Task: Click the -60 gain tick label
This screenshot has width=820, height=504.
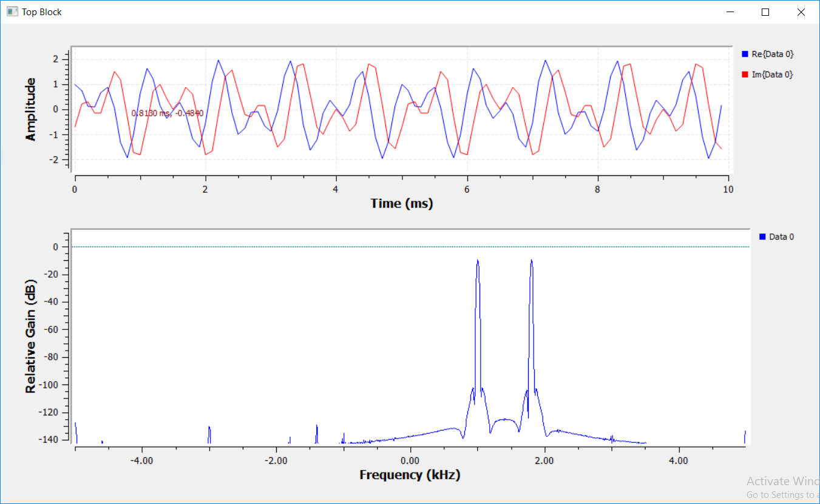Action: (x=50, y=329)
